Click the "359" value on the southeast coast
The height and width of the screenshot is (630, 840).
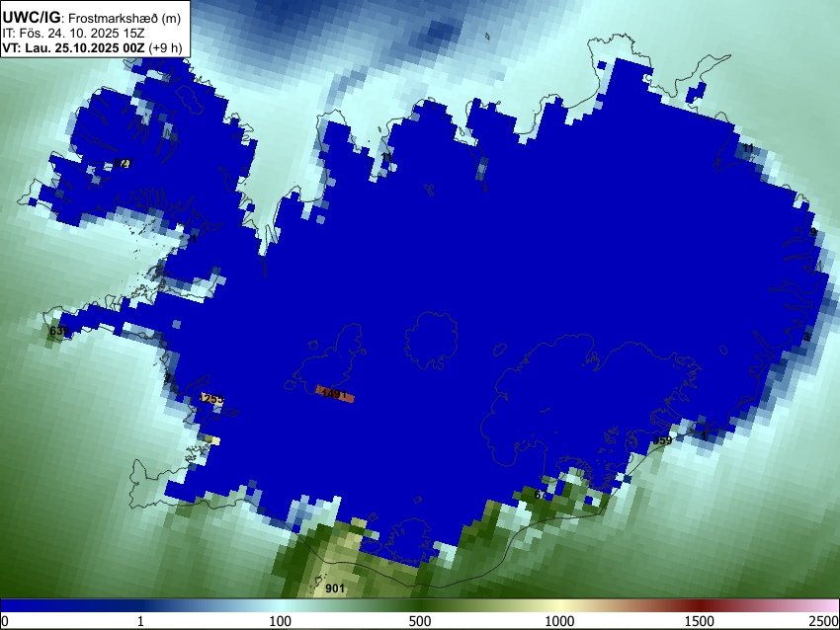click(662, 440)
